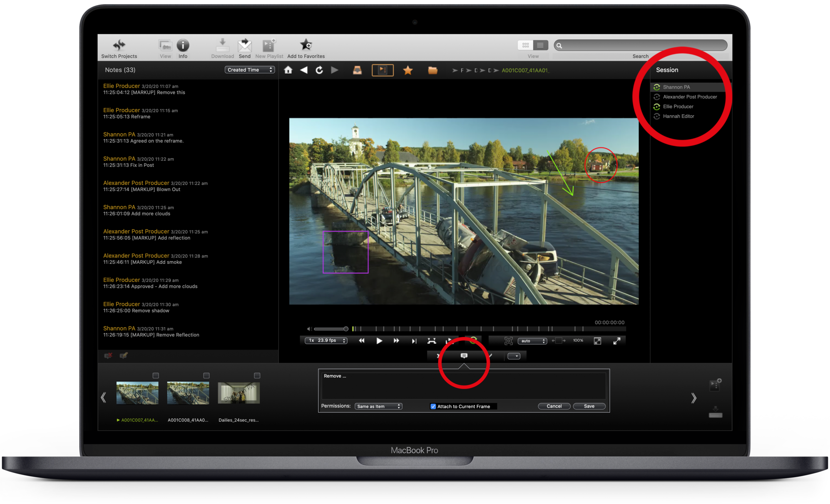Expand Permissions Same as Item dropdown

tap(378, 406)
